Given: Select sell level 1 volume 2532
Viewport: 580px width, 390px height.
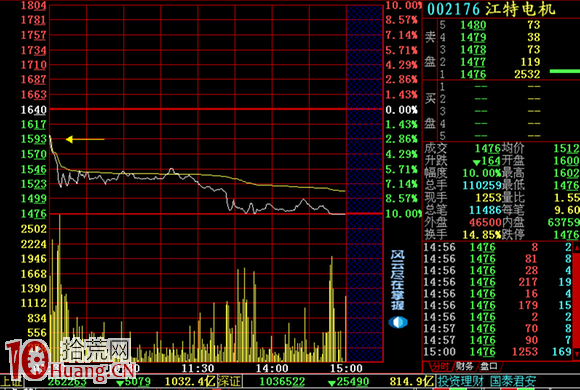Looking at the screenshot, I should pos(527,74).
